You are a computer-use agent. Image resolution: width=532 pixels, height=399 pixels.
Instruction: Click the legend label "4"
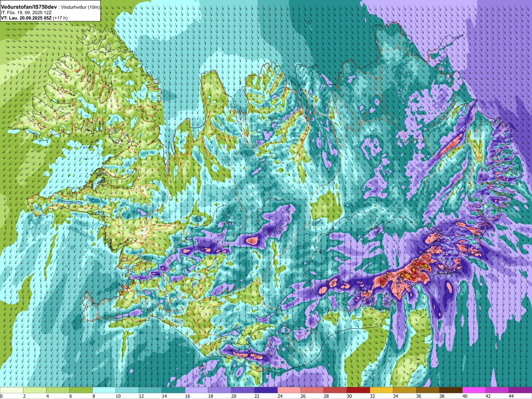(47, 397)
